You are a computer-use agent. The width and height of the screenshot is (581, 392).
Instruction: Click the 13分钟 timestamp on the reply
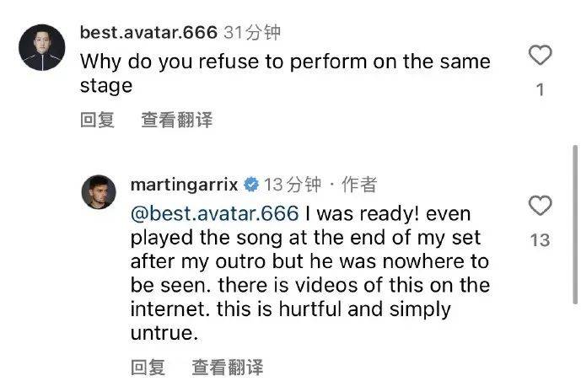(x=293, y=185)
